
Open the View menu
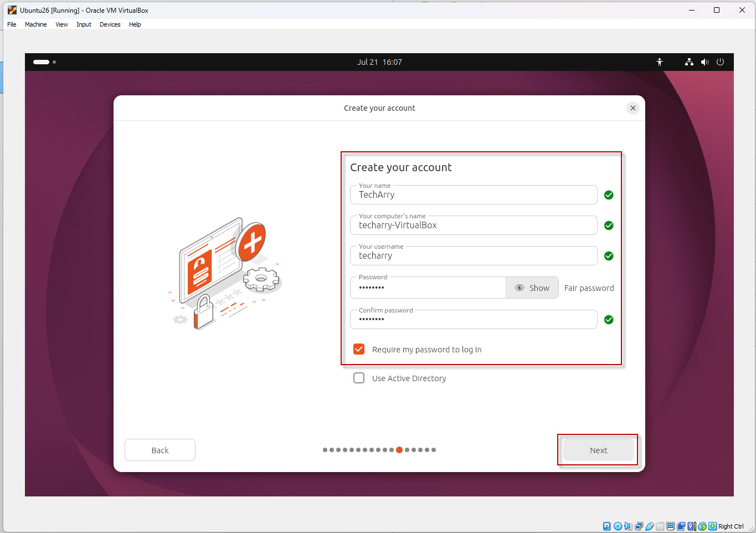coord(61,24)
